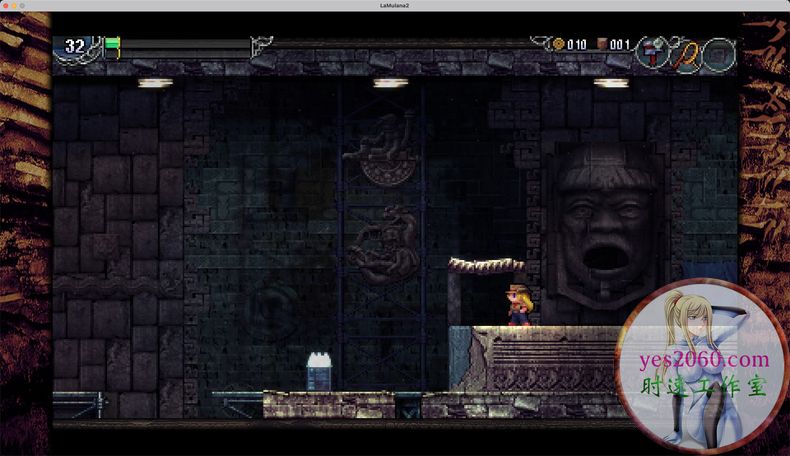Click the explorer character with hat
The image size is (790, 456).
tap(519, 306)
